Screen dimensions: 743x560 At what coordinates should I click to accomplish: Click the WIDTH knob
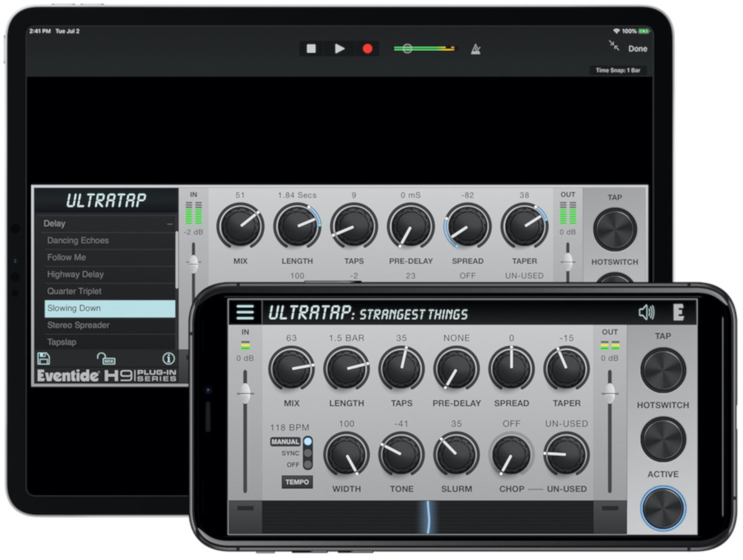pos(347,454)
